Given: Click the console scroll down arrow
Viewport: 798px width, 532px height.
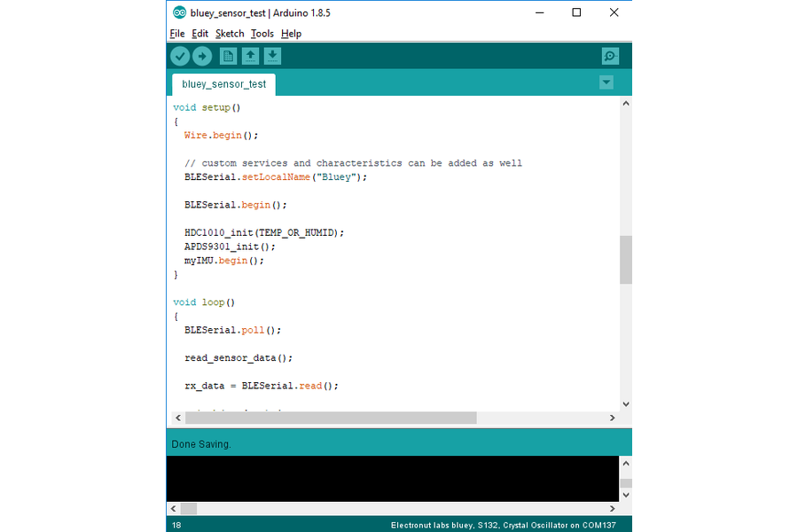Looking at the screenshot, I should [x=626, y=495].
